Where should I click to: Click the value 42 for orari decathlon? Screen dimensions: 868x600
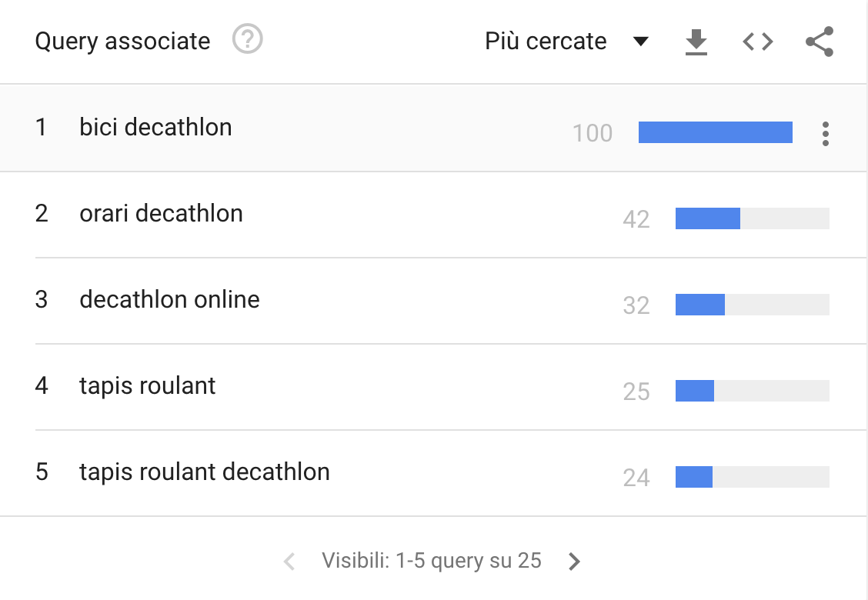pos(637,220)
